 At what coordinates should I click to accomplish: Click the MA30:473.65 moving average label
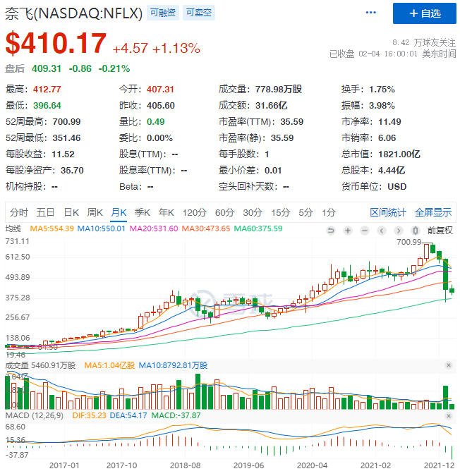pyautogui.click(x=206, y=228)
